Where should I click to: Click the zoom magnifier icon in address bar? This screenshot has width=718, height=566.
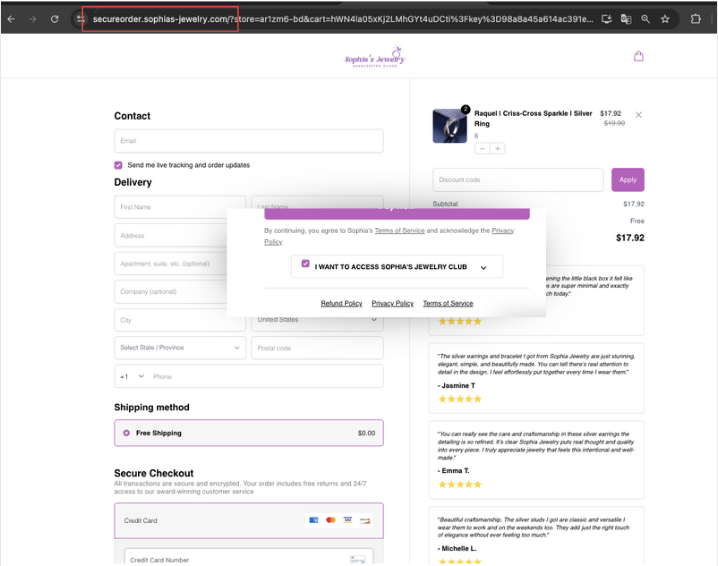(645, 19)
